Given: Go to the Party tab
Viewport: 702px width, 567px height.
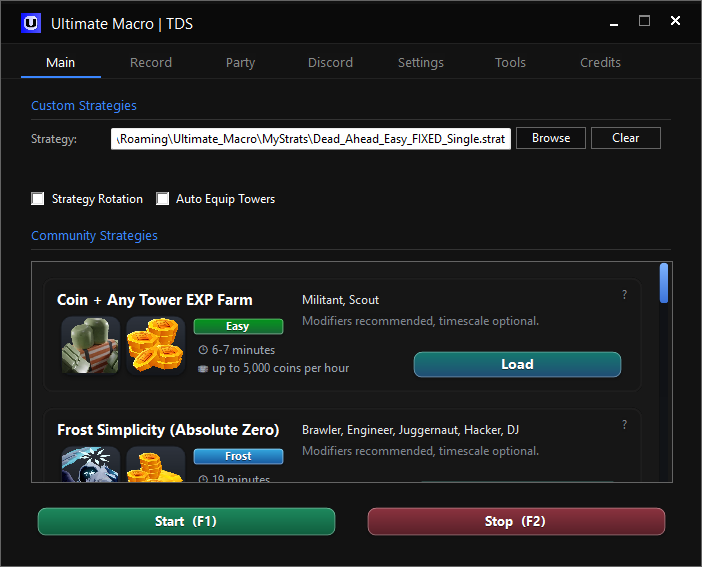Looking at the screenshot, I should click(x=240, y=62).
